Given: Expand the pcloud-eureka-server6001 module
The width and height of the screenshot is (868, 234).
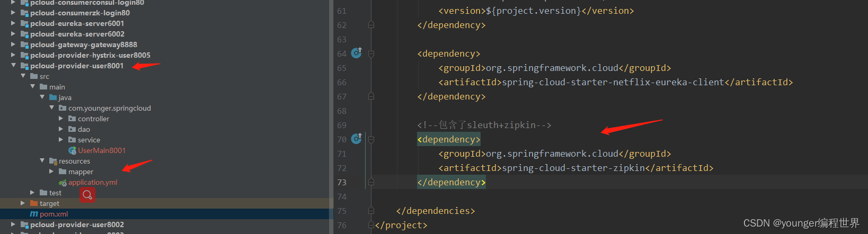Looking at the screenshot, I should point(13,23).
